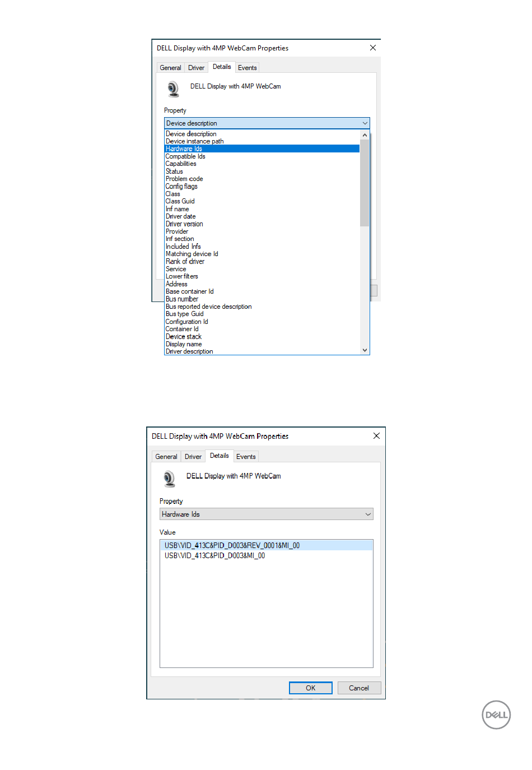The image size is (532, 770).
Task: Open General tab in upper dialog
Action: tap(170, 68)
